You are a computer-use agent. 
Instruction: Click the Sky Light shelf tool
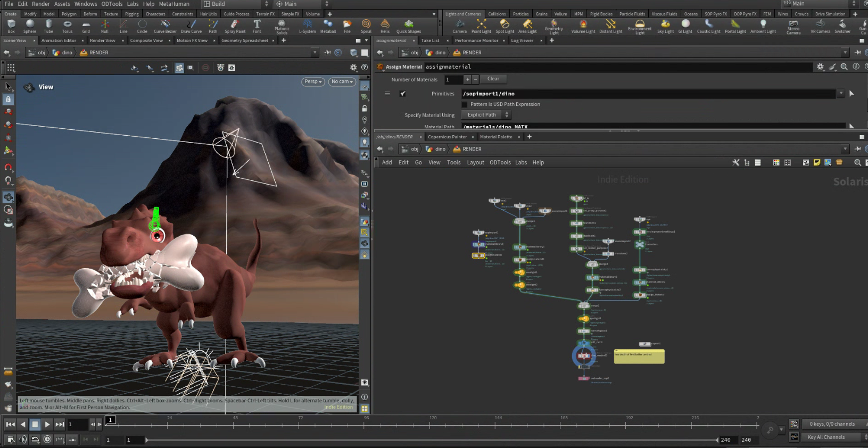[665, 26]
